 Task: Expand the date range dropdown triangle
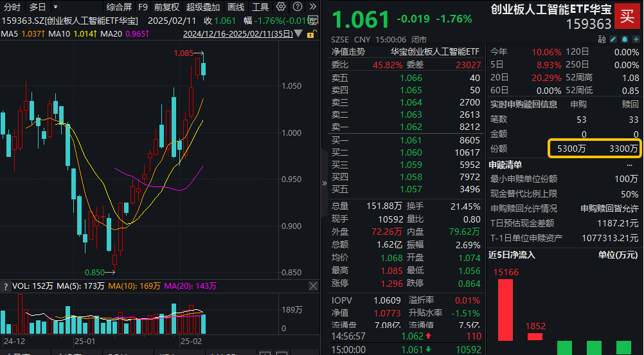[299, 33]
